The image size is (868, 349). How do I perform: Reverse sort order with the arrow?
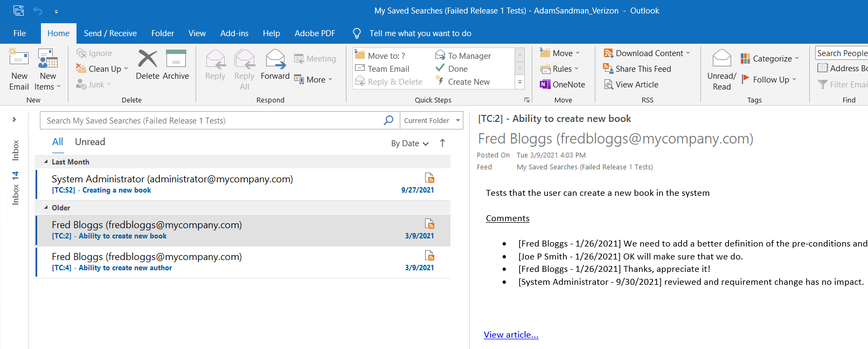coord(442,143)
